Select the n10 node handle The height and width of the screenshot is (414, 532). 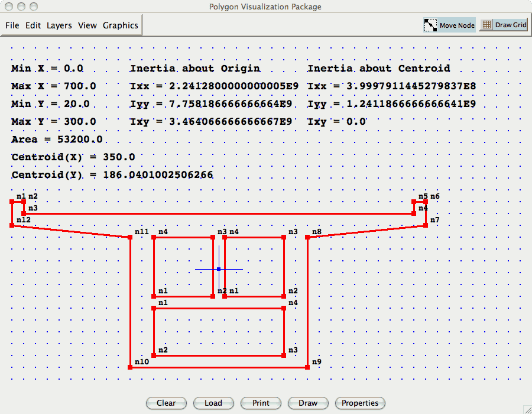[x=130, y=367]
